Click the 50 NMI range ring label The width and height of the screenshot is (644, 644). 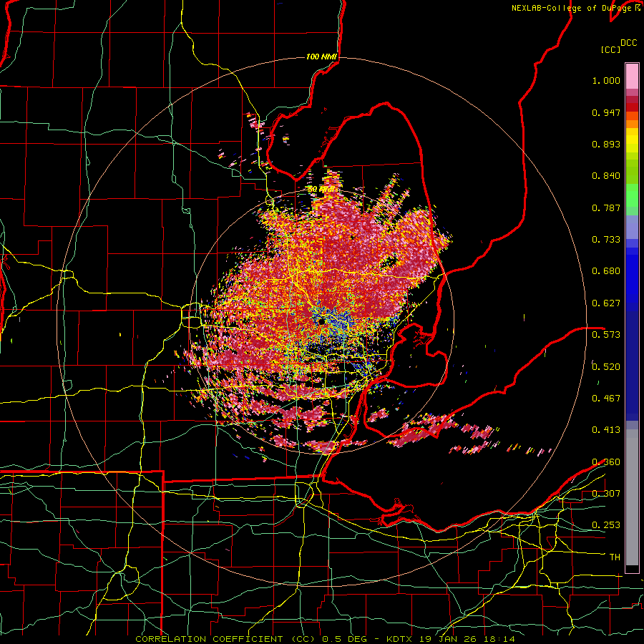point(321,190)
